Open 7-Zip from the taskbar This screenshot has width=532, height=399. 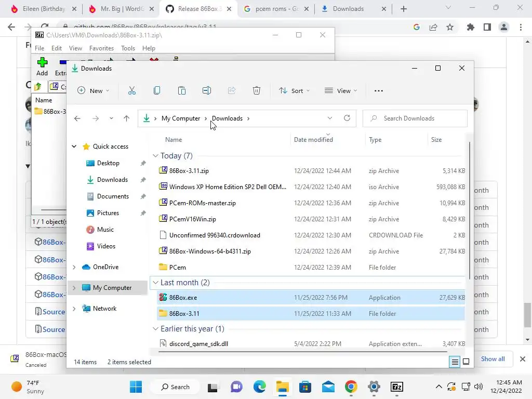[396, 387]
